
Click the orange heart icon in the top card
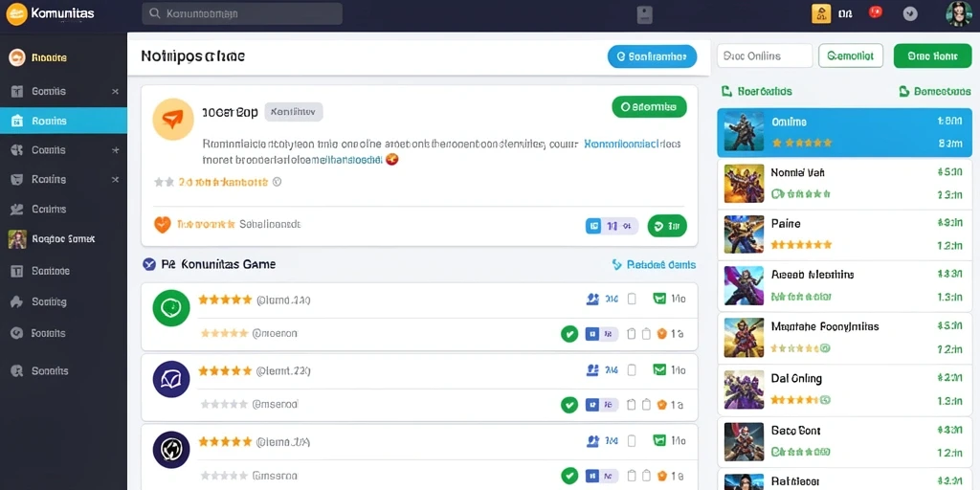[x=163, y=224]
